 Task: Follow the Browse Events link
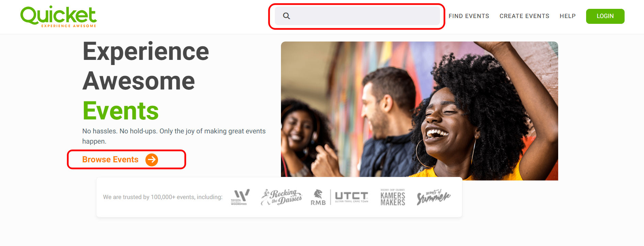110,160
